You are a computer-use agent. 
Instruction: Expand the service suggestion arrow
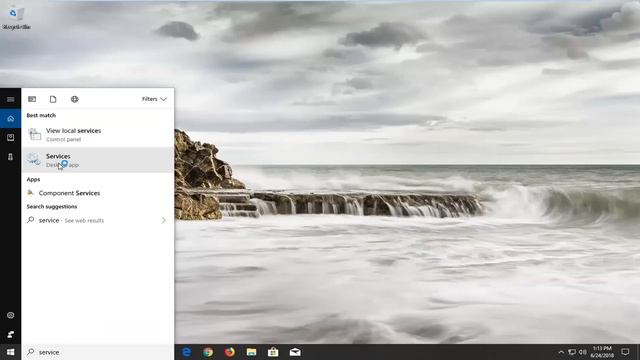pyautogui.click(x=164, y=220)
